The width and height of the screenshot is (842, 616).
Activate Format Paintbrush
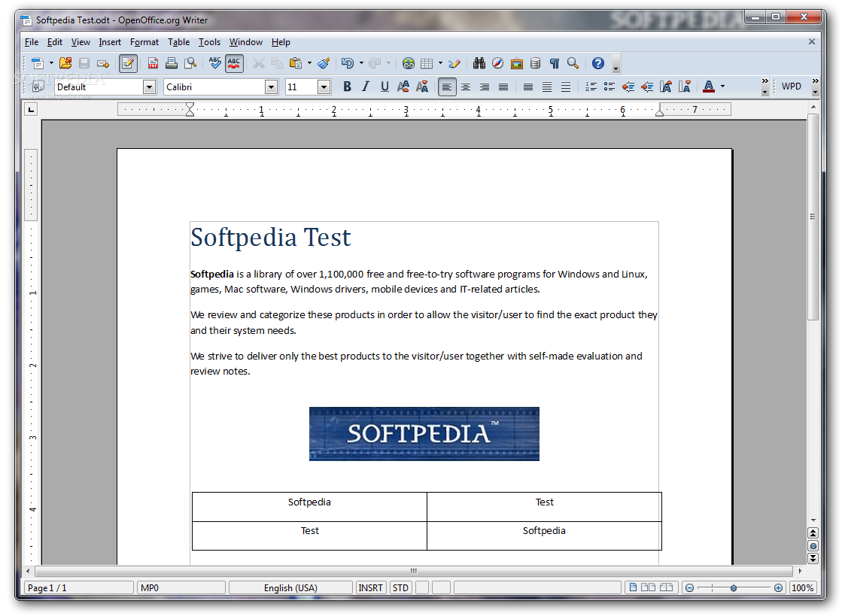324,63
